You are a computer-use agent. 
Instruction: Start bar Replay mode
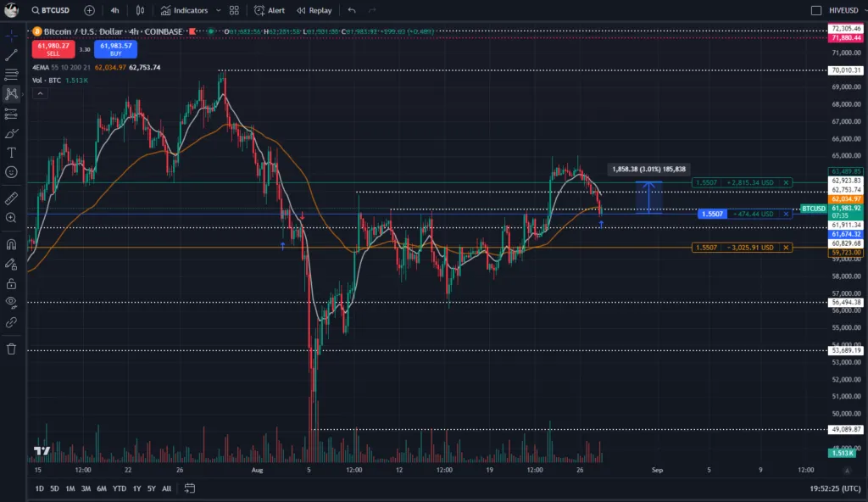(x=314, y=10)
